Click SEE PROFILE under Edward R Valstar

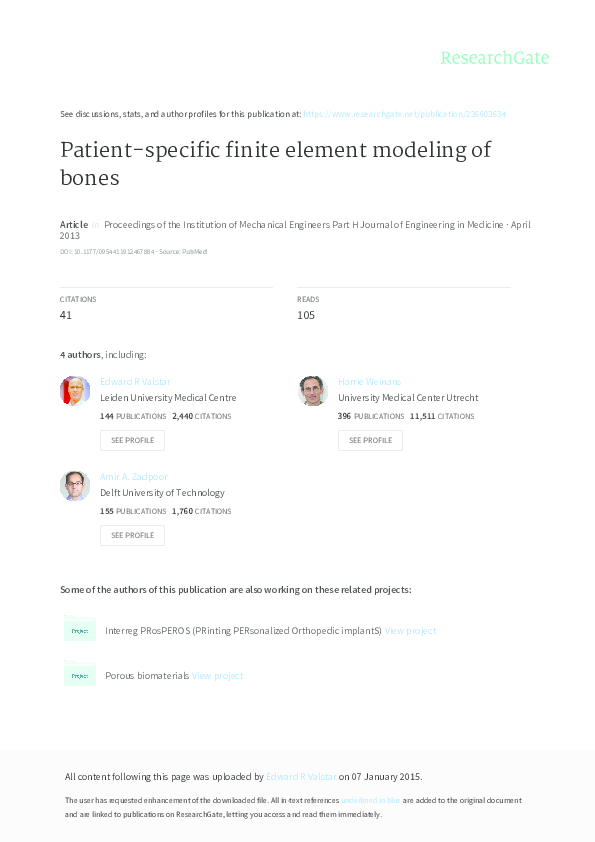132,440
